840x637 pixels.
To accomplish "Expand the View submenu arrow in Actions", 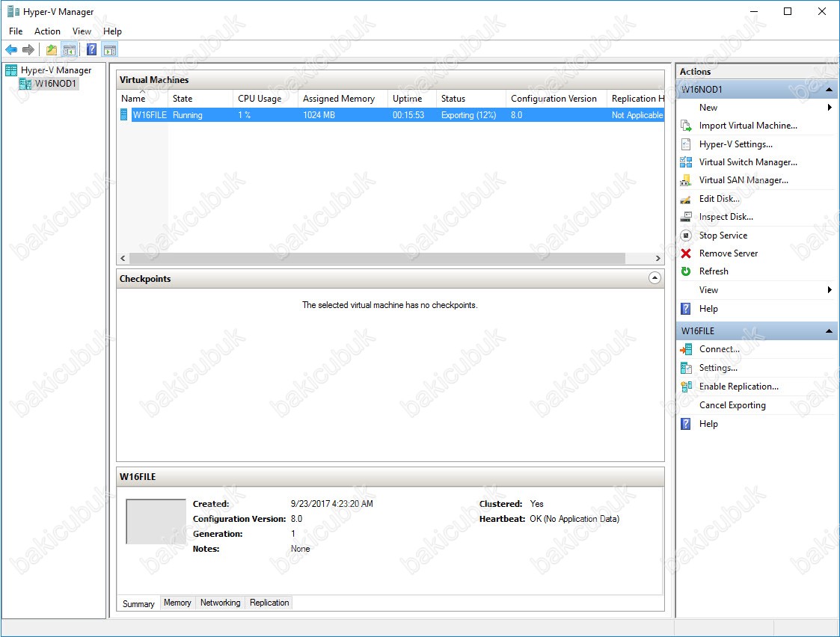I will (x=830, y=290).
